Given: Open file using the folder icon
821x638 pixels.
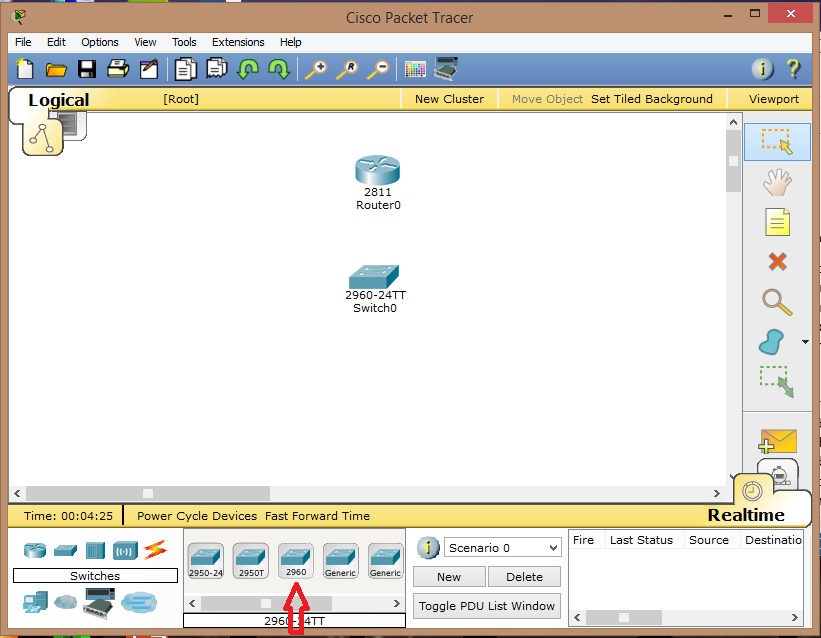Looking at the screenshot, I should click(56, 70).
